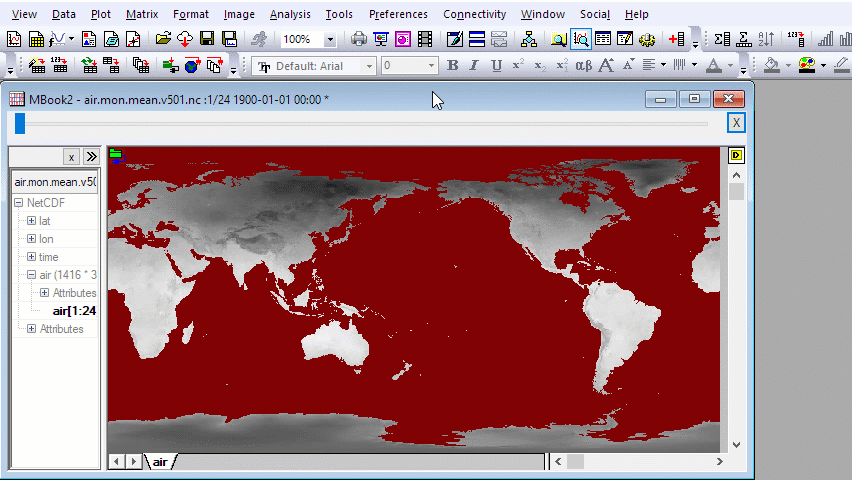Collapse the air variable node
The width and height of the screenshot is (852, 480).
[x=32, y=275]
